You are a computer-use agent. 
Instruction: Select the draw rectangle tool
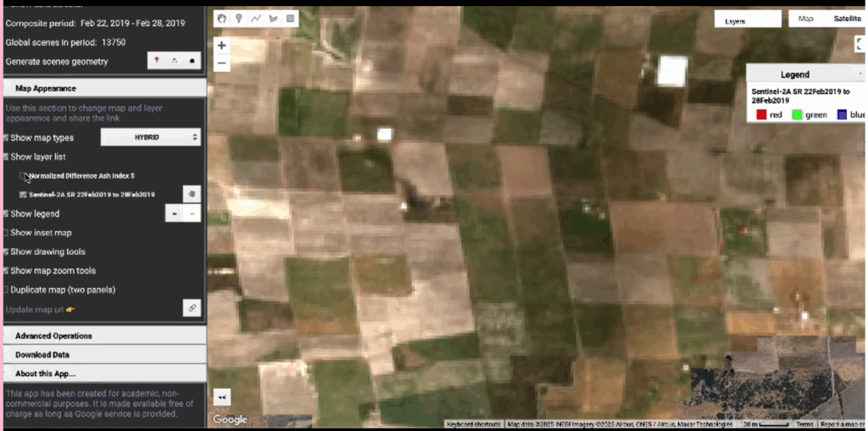[x=290, y=18]
